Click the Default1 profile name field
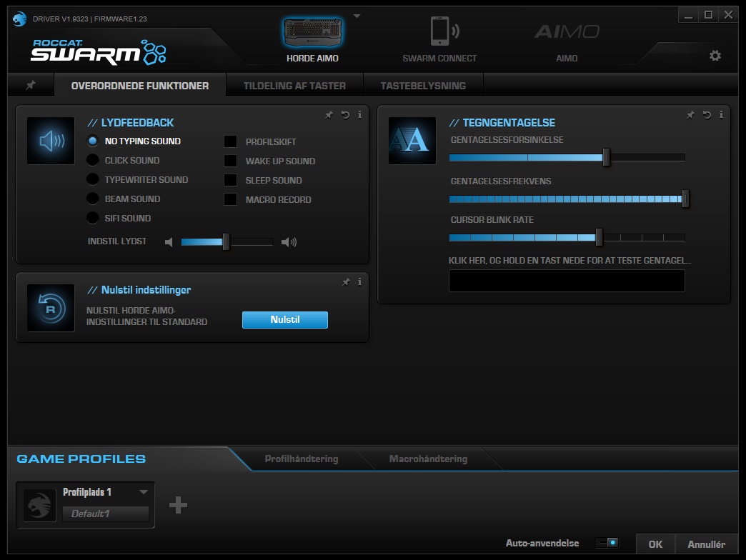746x560 pixels. (106, 514)
